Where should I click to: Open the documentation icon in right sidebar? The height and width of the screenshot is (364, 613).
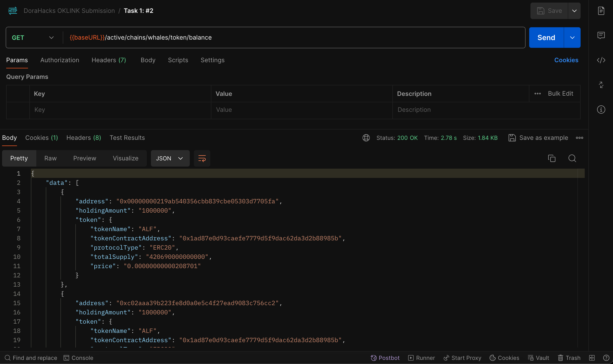coord(601,11)
